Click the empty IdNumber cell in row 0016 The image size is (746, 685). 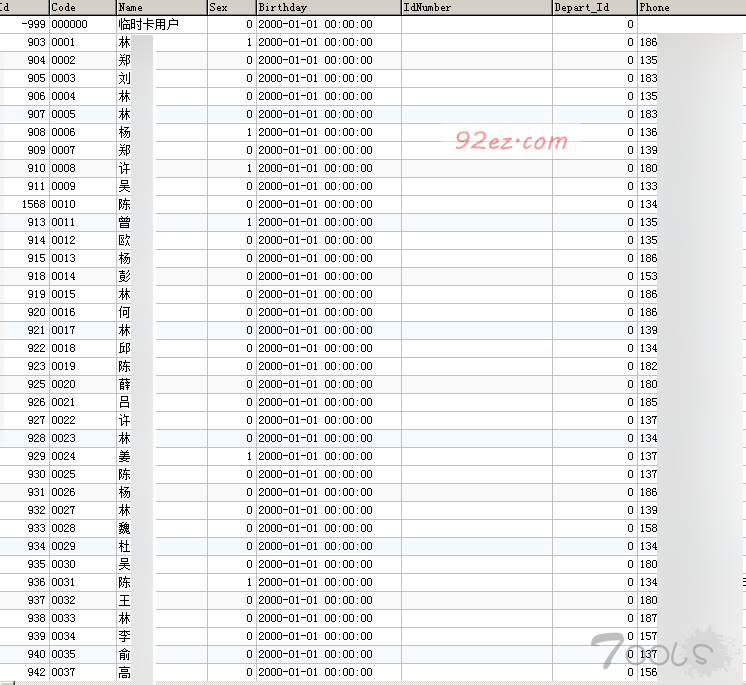point(477,313)
